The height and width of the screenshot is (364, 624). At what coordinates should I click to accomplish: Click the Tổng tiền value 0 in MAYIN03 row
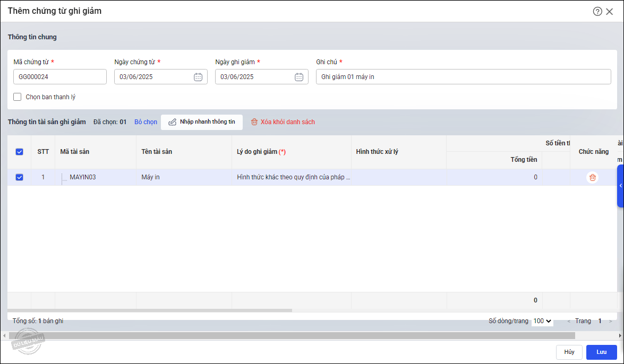(x=494, y=177)
